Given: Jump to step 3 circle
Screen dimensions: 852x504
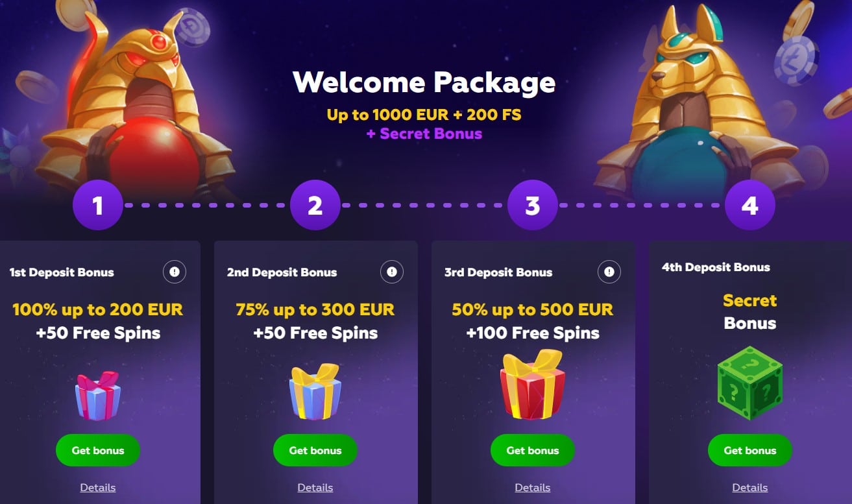Looking at the screenshot, I should [x=533, y=206].
